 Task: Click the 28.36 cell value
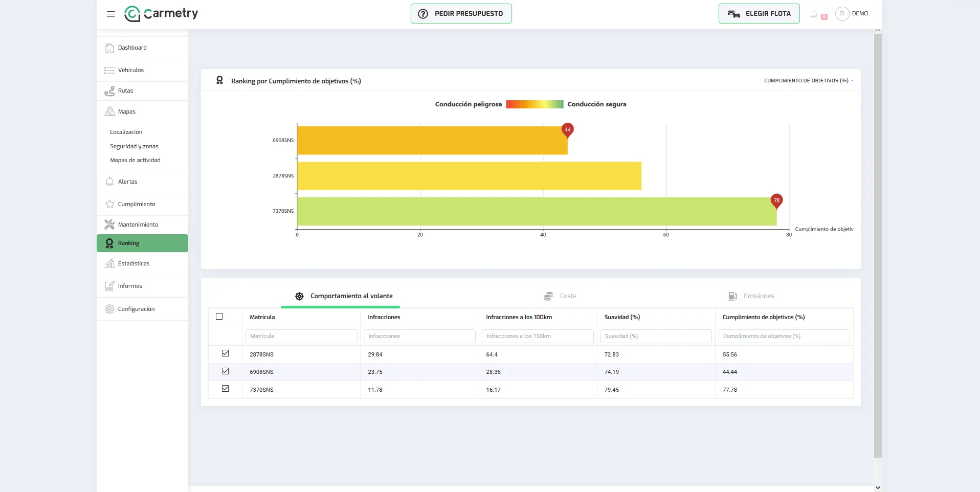(x=493, y=372)
